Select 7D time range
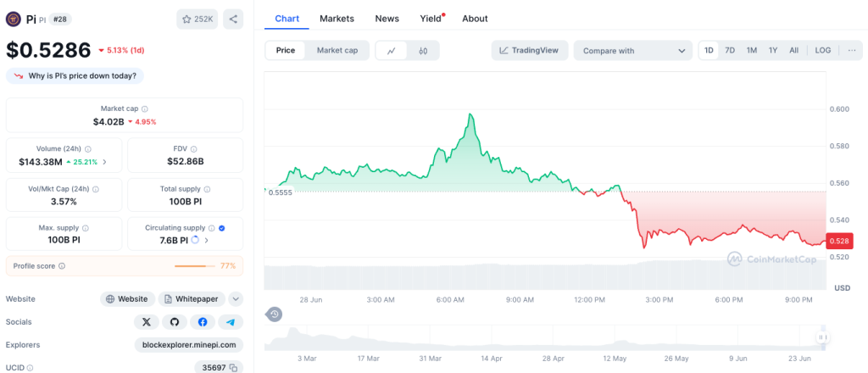 coord(730,50)
